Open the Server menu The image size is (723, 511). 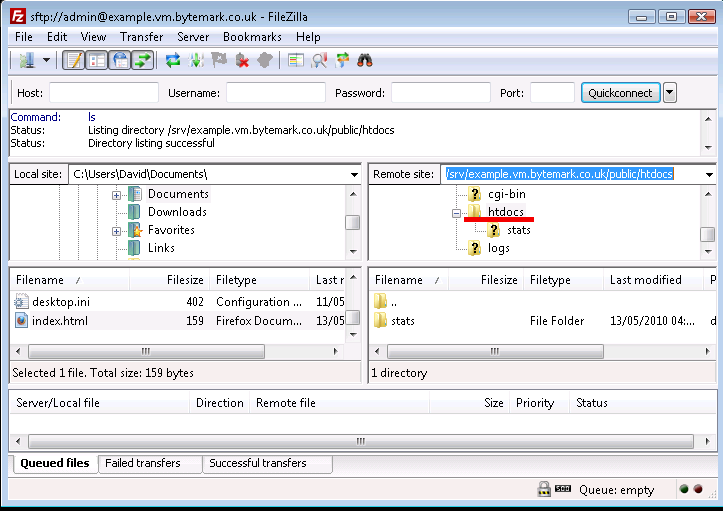coord(193,37)
